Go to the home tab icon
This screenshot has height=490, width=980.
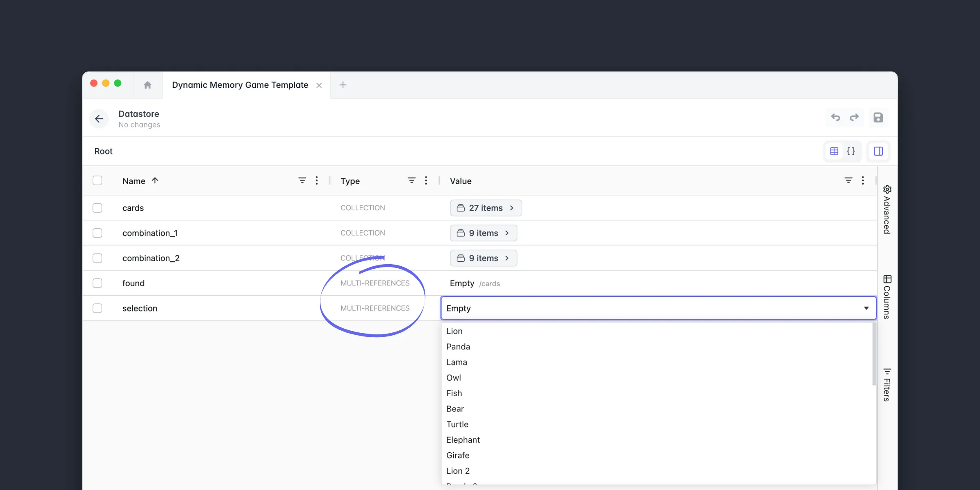pos(147,85)
